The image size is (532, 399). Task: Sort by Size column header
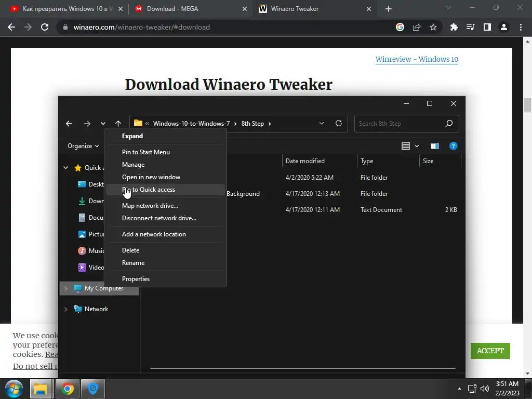click(440, 161)
